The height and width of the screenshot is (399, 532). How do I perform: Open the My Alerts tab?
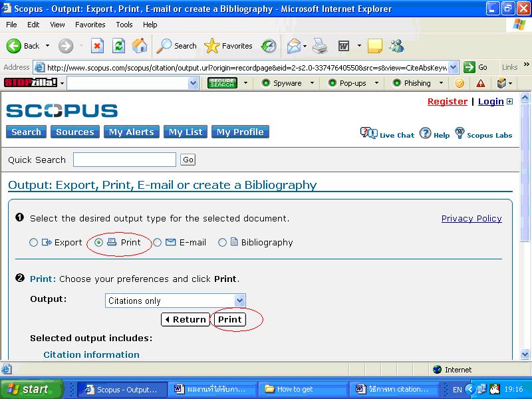132,132
